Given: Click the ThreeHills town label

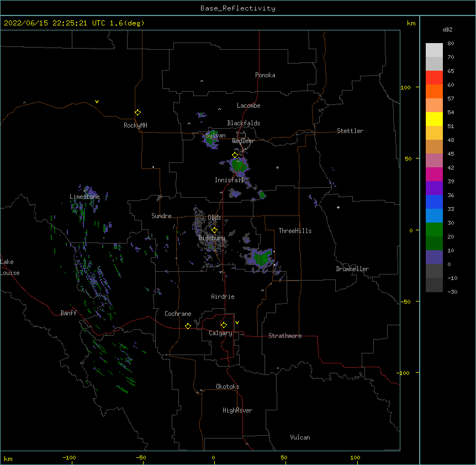Looking at the screenshot, I should 295,231.
